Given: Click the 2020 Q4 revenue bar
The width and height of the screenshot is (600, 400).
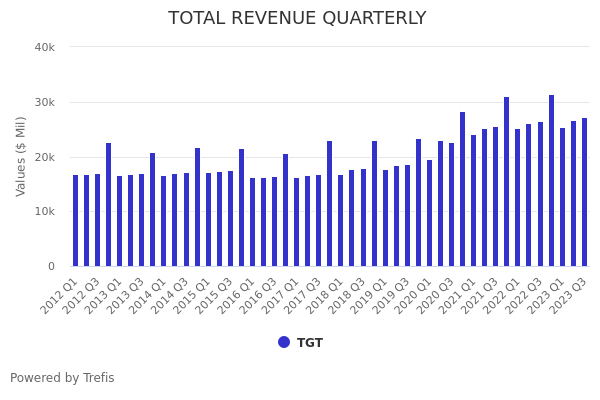Looking at the screenshot, I should [x=462, y=189].
